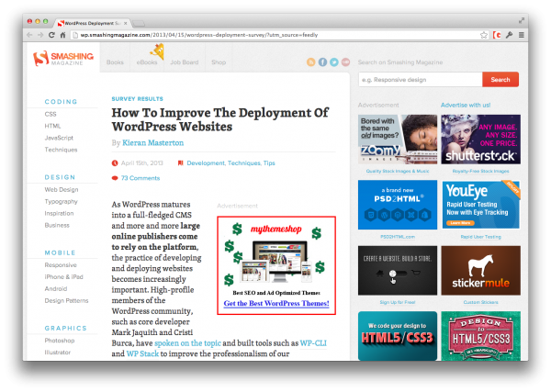Reload the page with refresh icon
551x392 pixels.
[51, 35]
